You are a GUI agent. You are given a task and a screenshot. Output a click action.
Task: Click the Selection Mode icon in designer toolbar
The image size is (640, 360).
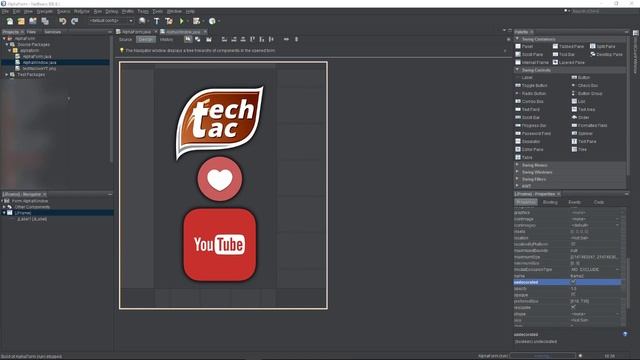tap(188, 39)
